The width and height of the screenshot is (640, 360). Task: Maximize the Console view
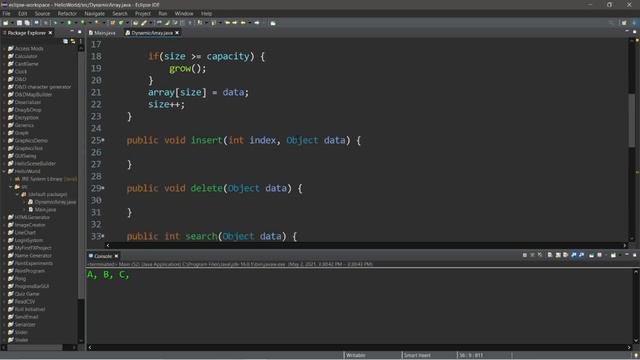point(634,255)
